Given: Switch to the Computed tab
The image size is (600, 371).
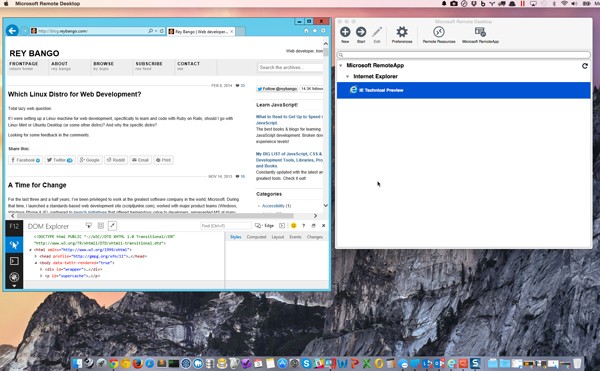Looking at the screenshot, I should pos(256,237).
